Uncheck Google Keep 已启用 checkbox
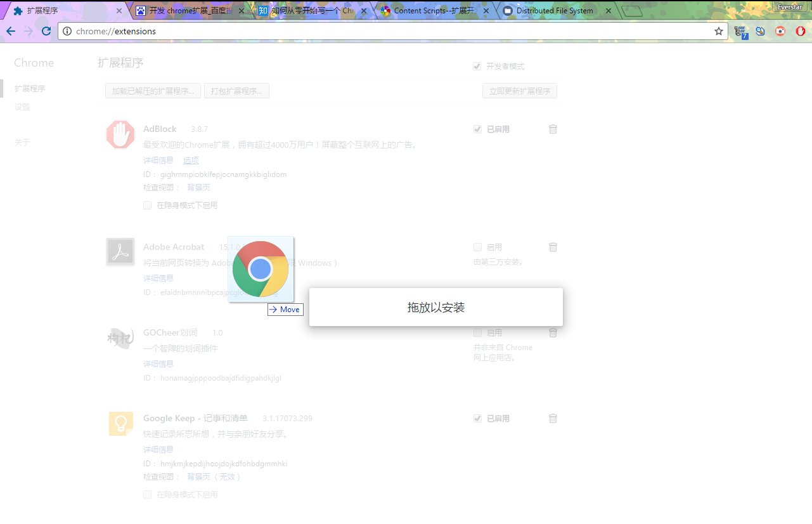 [x=477, y=418]
